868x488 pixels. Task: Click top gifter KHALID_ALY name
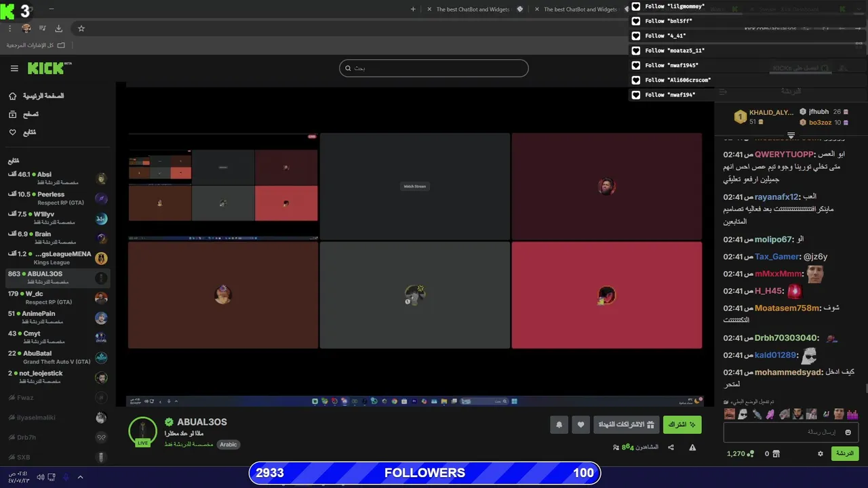tap(771, 113)
